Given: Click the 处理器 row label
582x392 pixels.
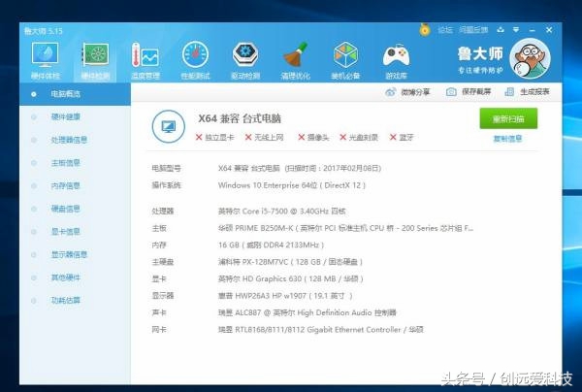Looking at the screenshot, I should point(163,212).
